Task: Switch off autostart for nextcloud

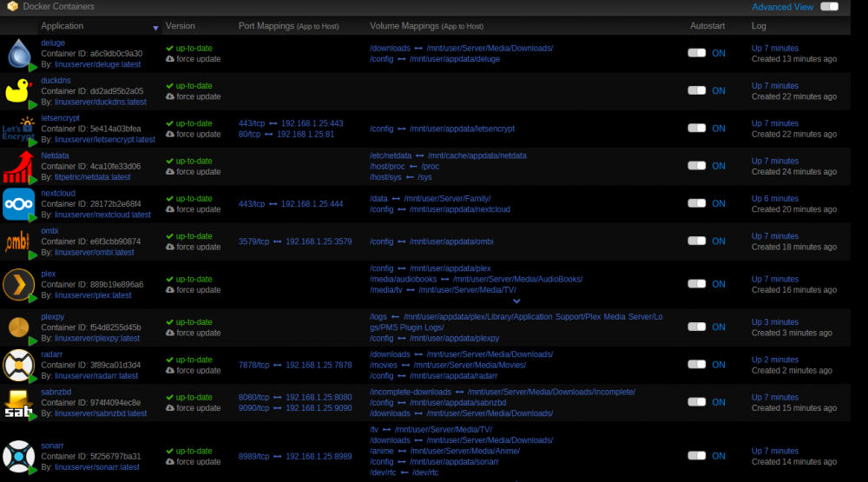Action: (x=696, y=204)
